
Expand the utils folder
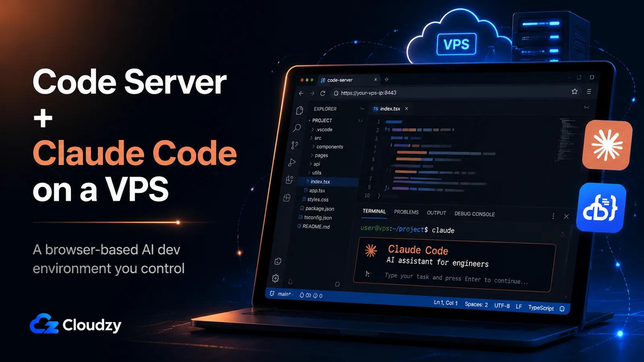click(314, 173)
